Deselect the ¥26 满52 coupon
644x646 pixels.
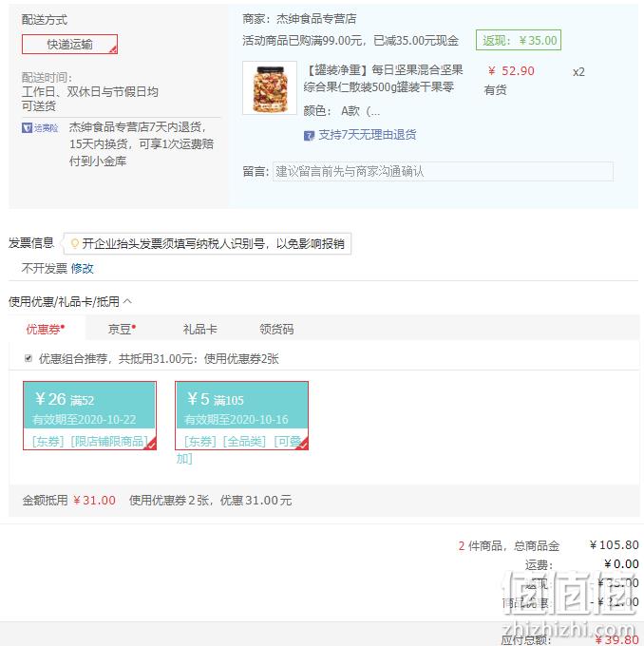click(x=90, y=415)
